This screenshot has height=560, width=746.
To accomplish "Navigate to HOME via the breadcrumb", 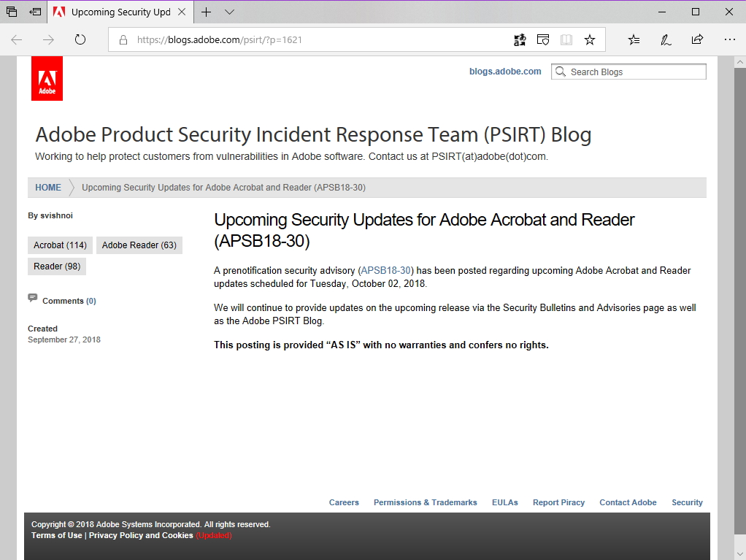I will click(47, 187).
